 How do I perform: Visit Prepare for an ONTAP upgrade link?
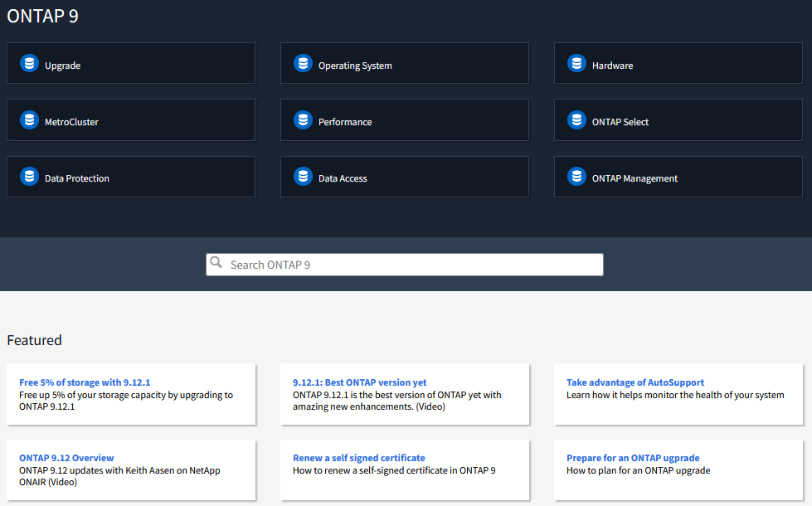click(633, 458)
